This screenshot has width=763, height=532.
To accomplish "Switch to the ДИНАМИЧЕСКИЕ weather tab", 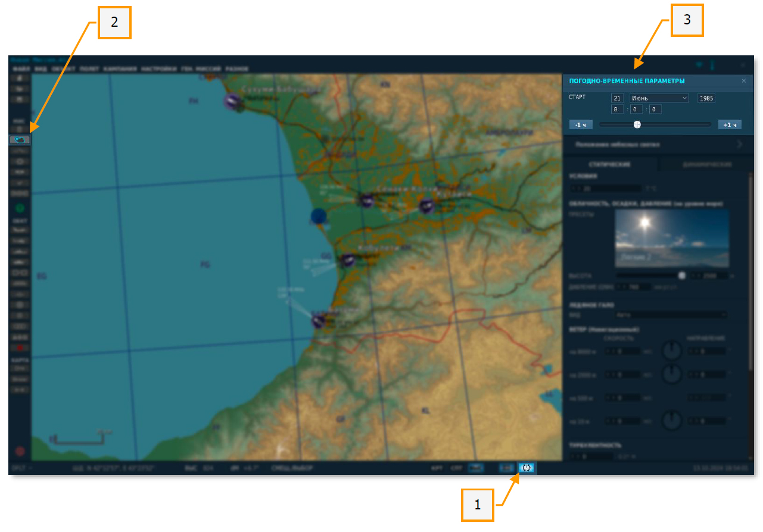I will [x=705, y=164].
